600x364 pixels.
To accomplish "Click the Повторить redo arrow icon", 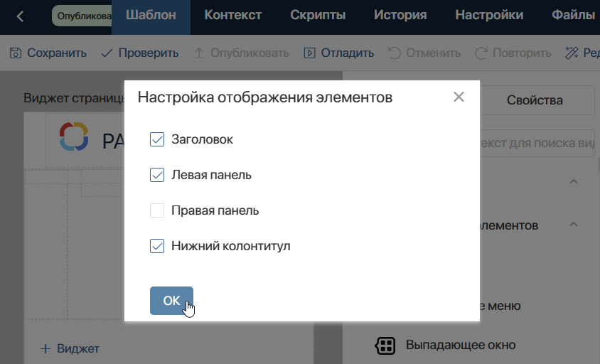I will tap(481, 53).
